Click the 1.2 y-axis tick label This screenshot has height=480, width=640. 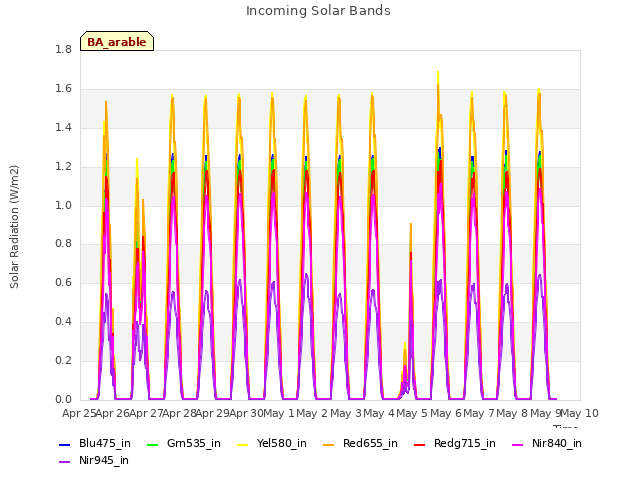pos(63,166)
